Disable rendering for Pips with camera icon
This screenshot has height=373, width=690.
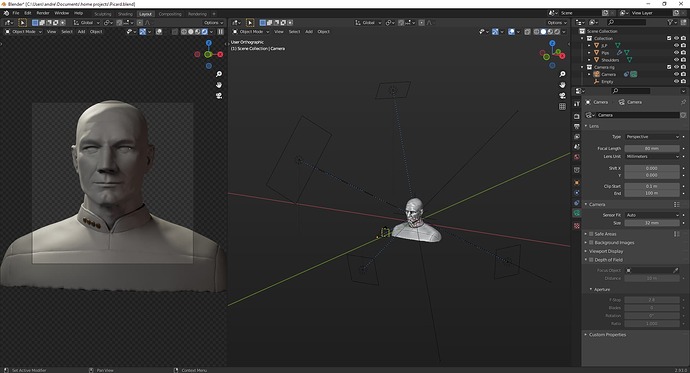point(683,53)
